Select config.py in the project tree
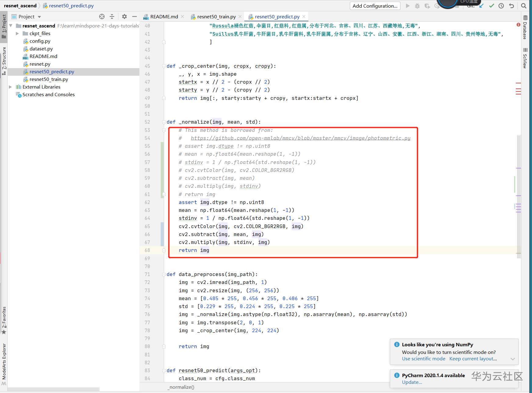The height and width of the screenshot is (393, 532). tap(40, 41)
